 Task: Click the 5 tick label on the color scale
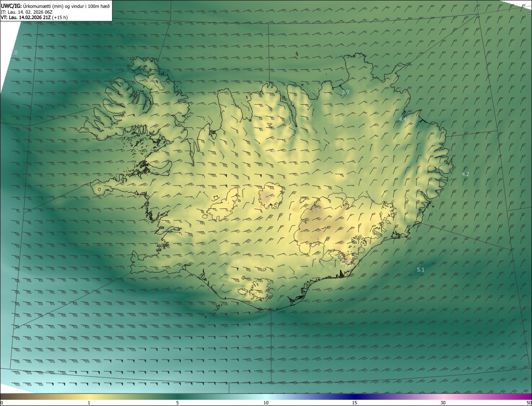tap(177, 403)
